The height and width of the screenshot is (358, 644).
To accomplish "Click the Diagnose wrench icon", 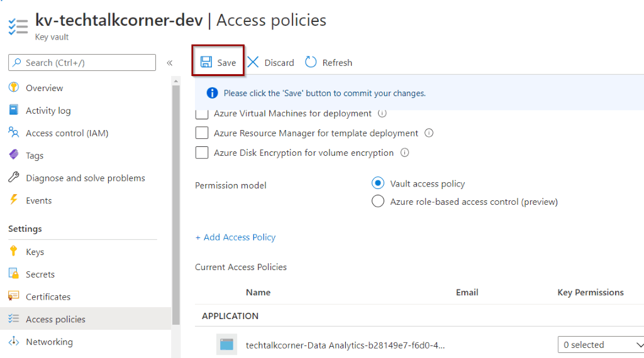I will point(14,177).
